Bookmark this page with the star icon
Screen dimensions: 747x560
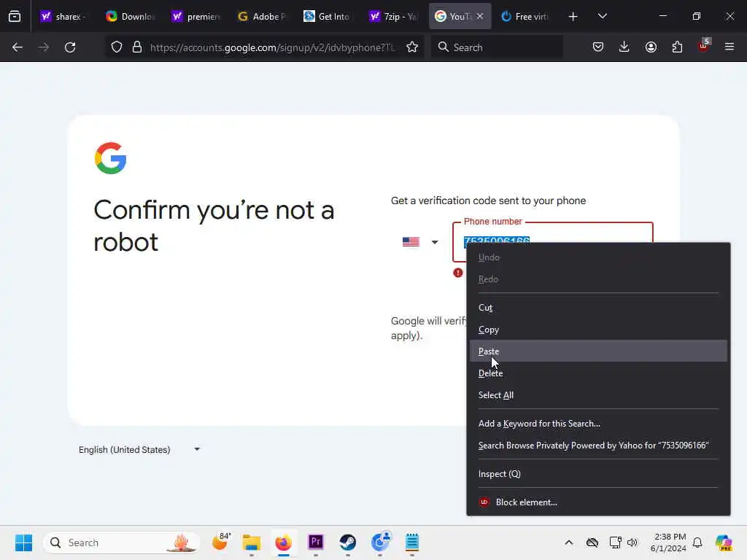(412, 47)
